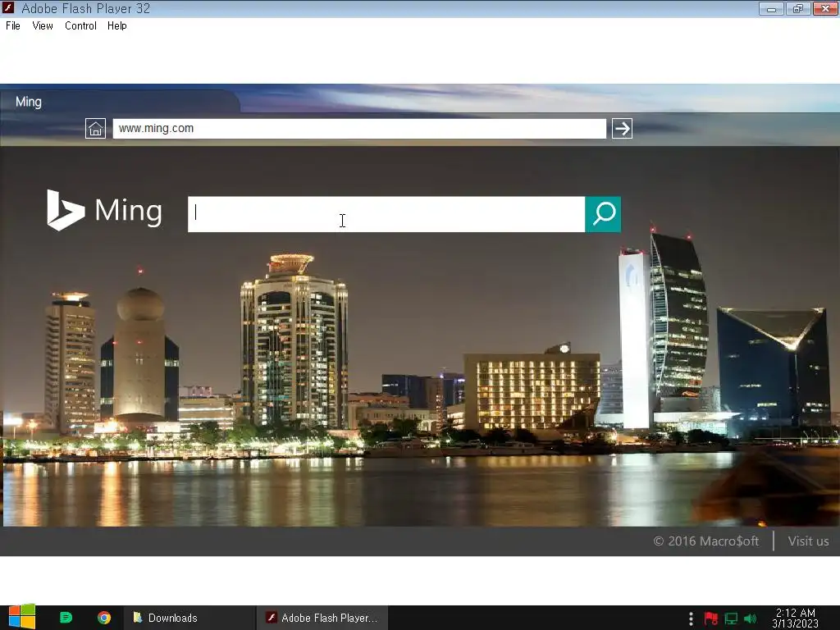840x630 pixels.
Task: Open the green chat app on taskbar
Action: tap(66, 618)
